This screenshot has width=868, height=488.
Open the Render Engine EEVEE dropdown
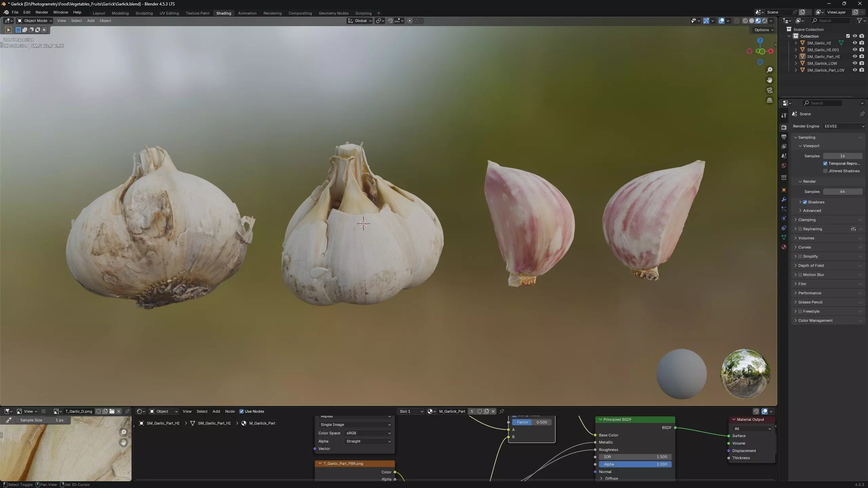[x=844, y=126]
